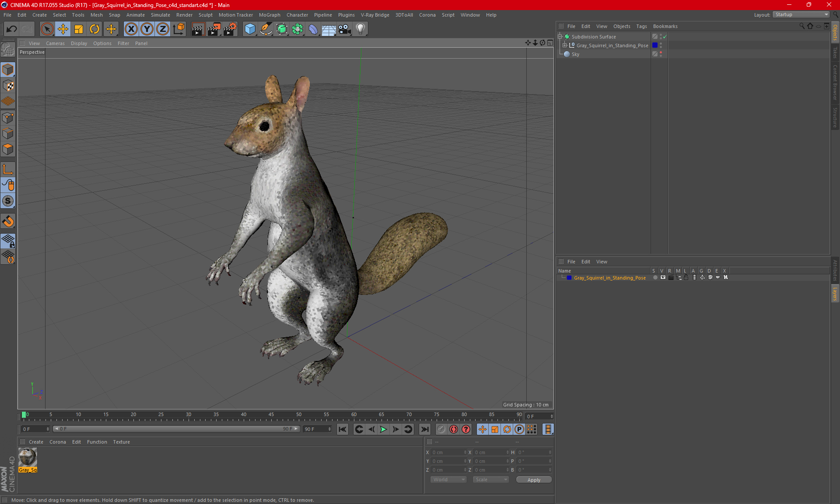Viewport: 840px width, 504px height.
Task: Add a Cube primitive object
Action: click(x=250, y=29)
